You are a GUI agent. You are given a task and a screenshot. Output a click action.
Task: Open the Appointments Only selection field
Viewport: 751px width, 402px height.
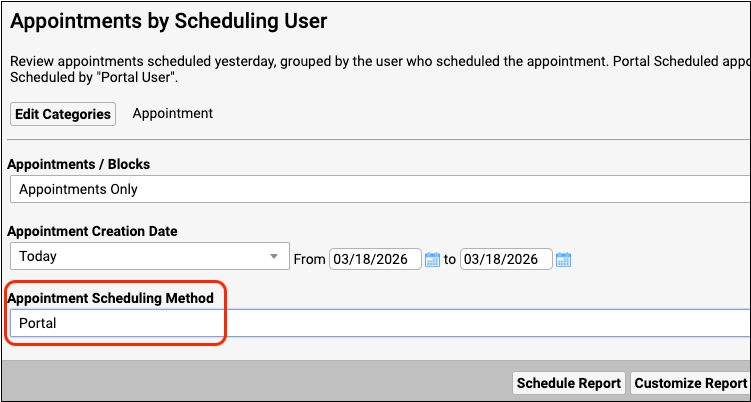[x=380, y=189]
